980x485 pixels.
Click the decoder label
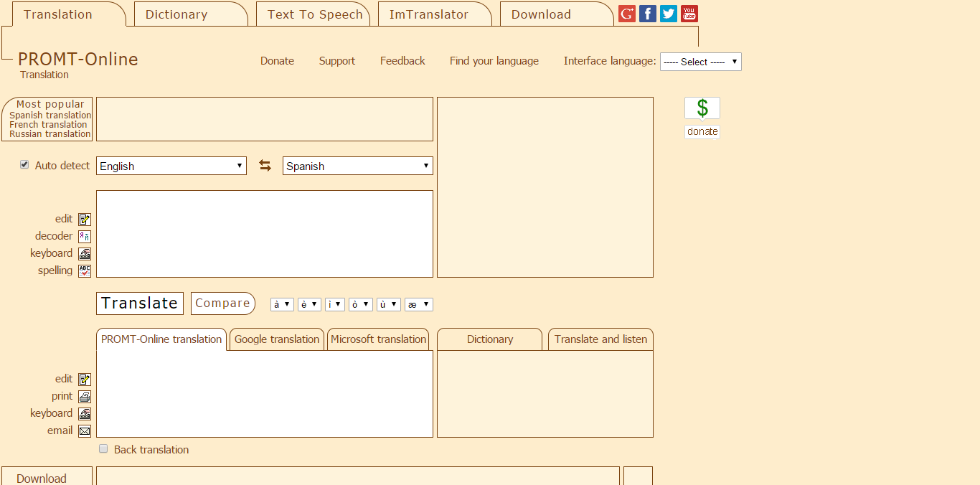(54, 236)
